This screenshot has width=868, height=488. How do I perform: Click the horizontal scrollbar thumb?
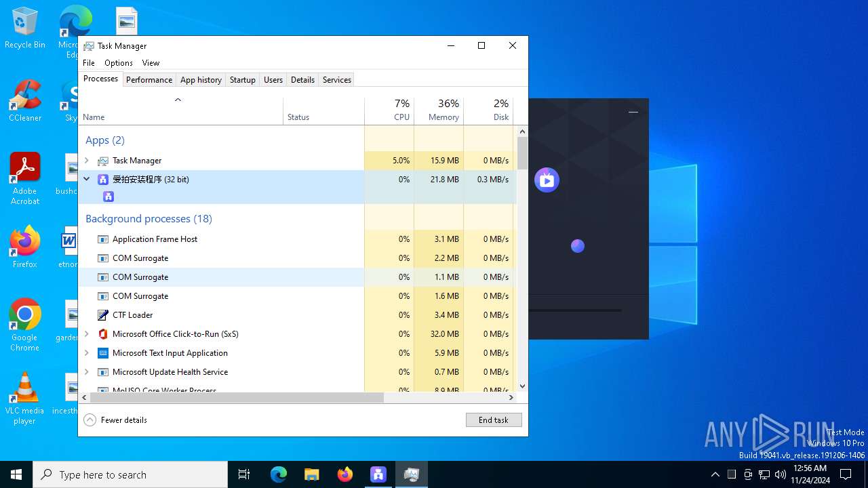tap(237, 398)
